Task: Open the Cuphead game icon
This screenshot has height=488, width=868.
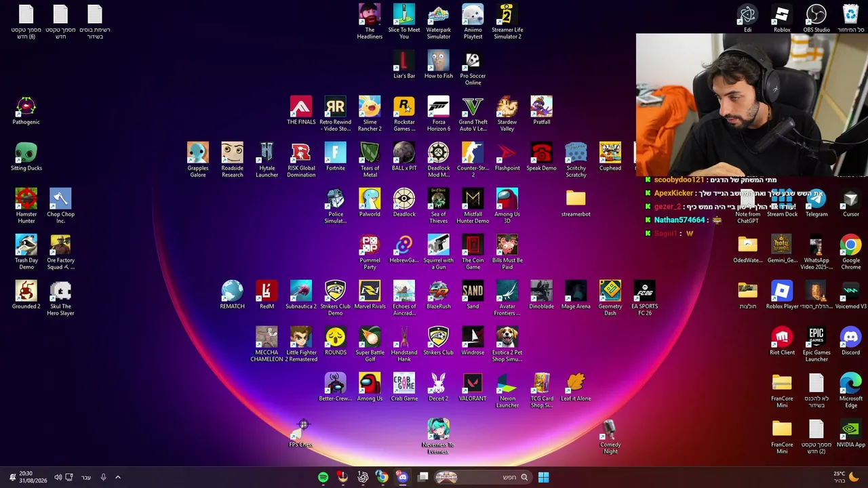Action: pos(610,157)
